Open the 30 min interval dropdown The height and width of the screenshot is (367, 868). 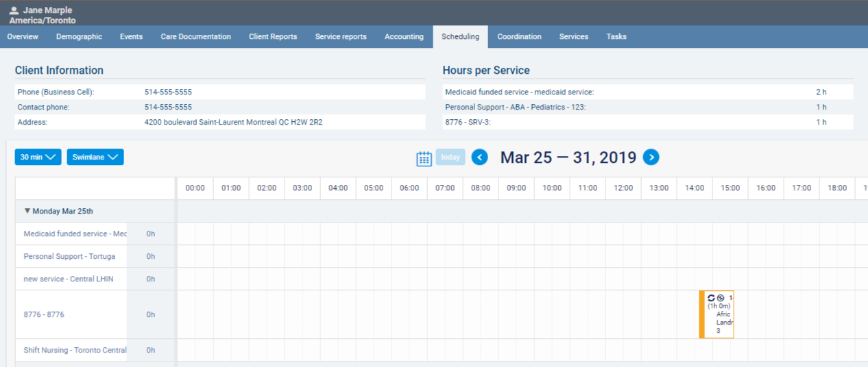[x=38, y=157]
